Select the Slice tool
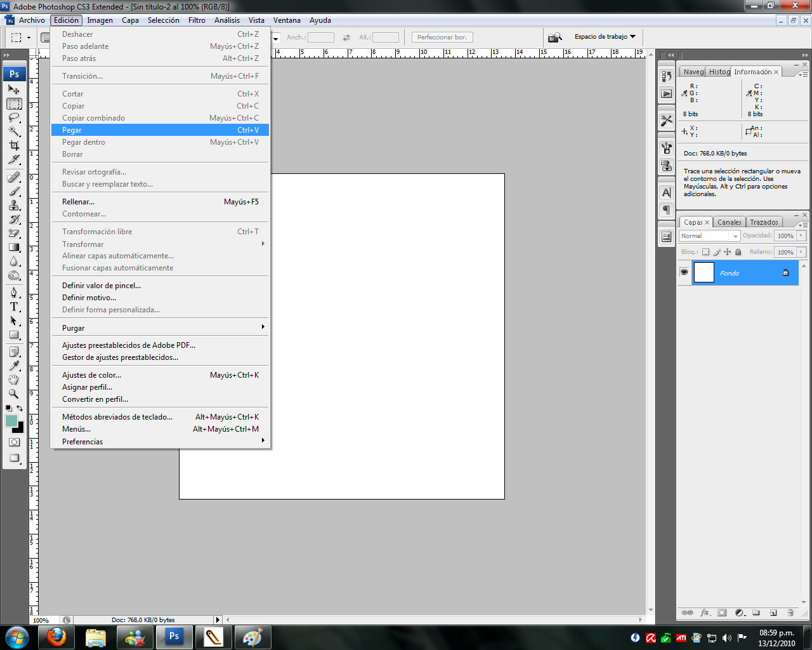Screen dimensions: 812x650 (x=14, y=159)
